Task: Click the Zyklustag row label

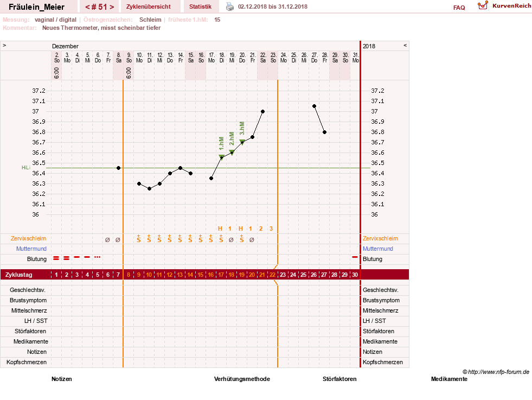Action: coord(18,275)
